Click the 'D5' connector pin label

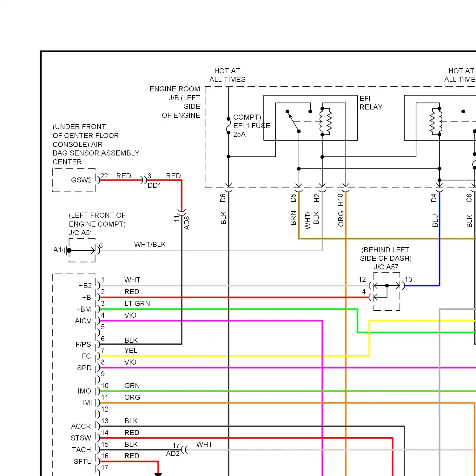coord(293,198)
